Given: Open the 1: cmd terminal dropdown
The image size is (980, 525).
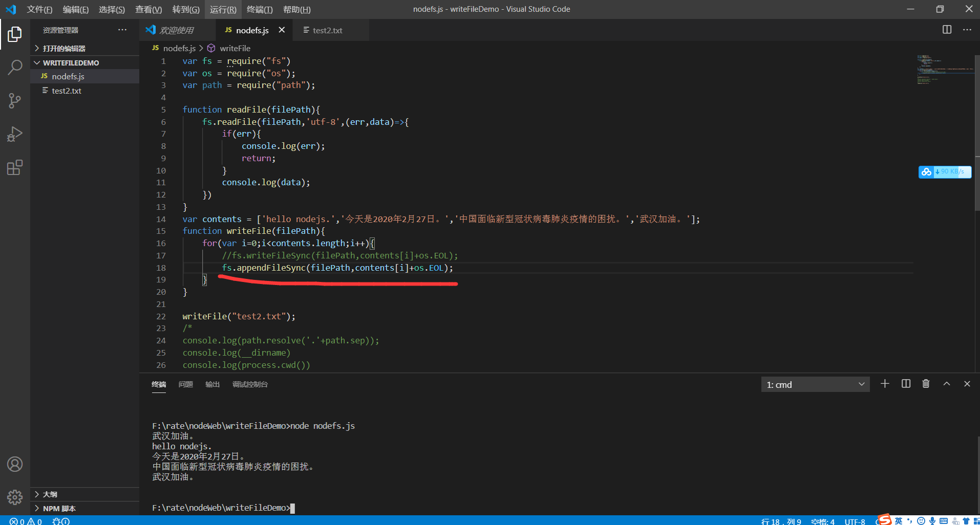Looking at the screenshot, I should pos(815,384).
